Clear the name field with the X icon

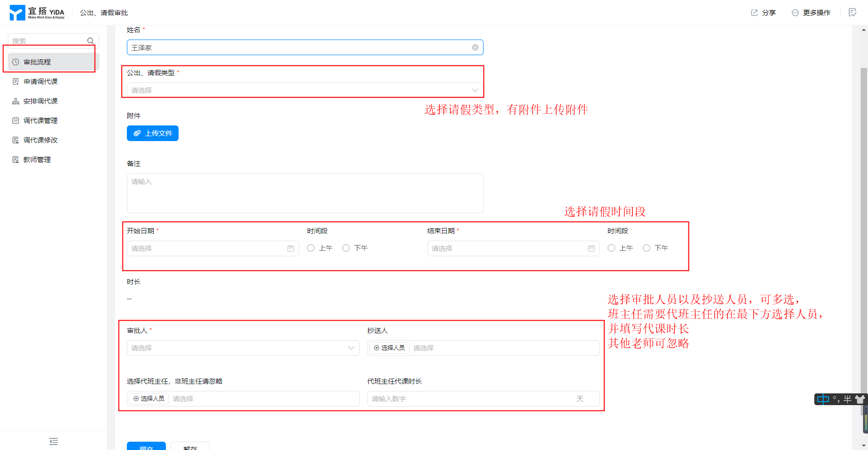pos(475,47)
